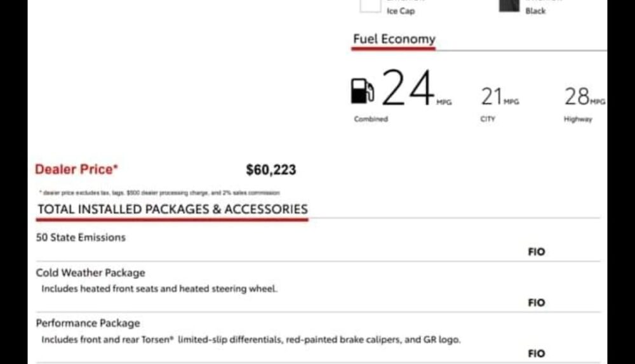Click the 21 MPG city figure
The width and height of the screenshot is (635, 364).
[x=500, y=96]
